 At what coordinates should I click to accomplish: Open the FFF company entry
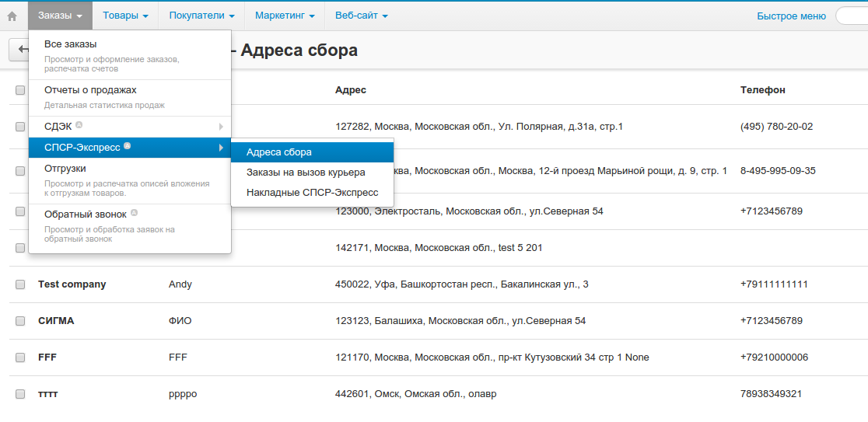pos(47,357)
